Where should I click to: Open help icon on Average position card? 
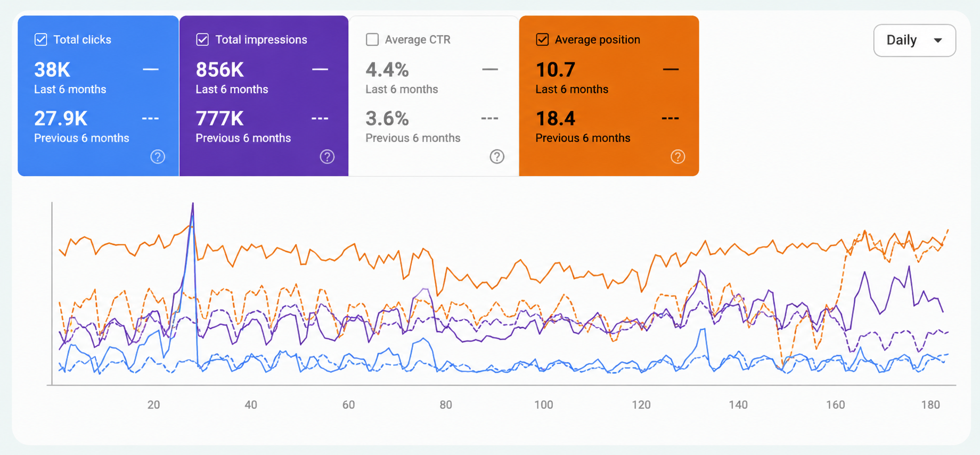click(x=677, y=156)
